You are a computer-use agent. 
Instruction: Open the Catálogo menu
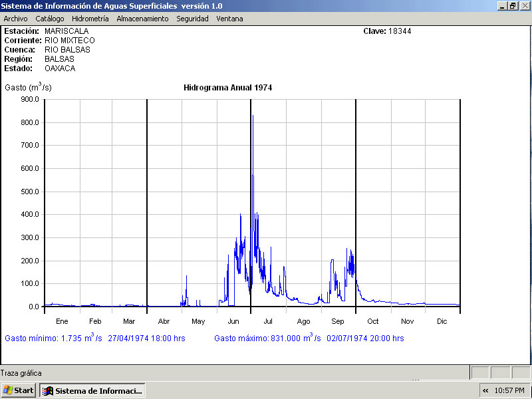(50, 19)
